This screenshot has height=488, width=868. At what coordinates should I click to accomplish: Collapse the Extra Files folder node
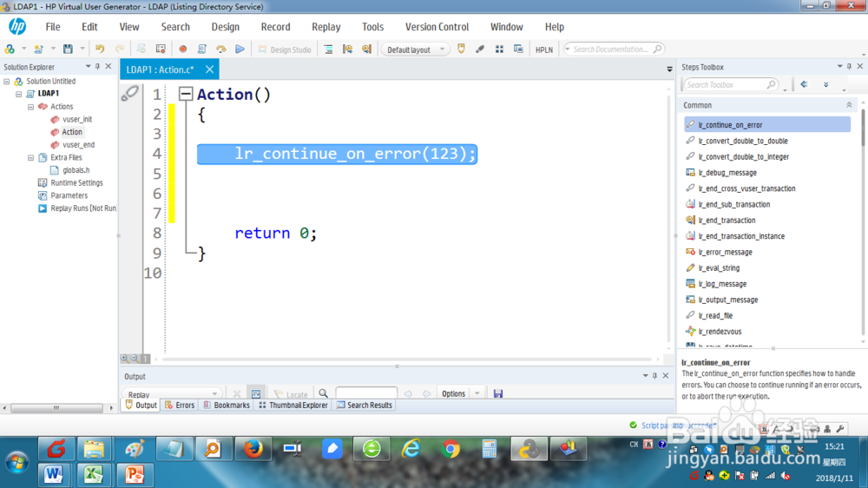31,158
